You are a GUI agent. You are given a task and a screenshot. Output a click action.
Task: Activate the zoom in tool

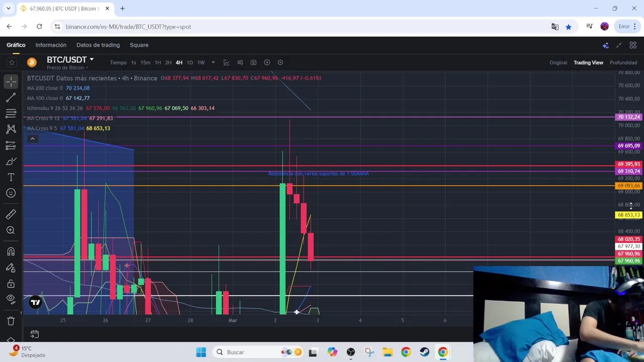pos(11,230)
